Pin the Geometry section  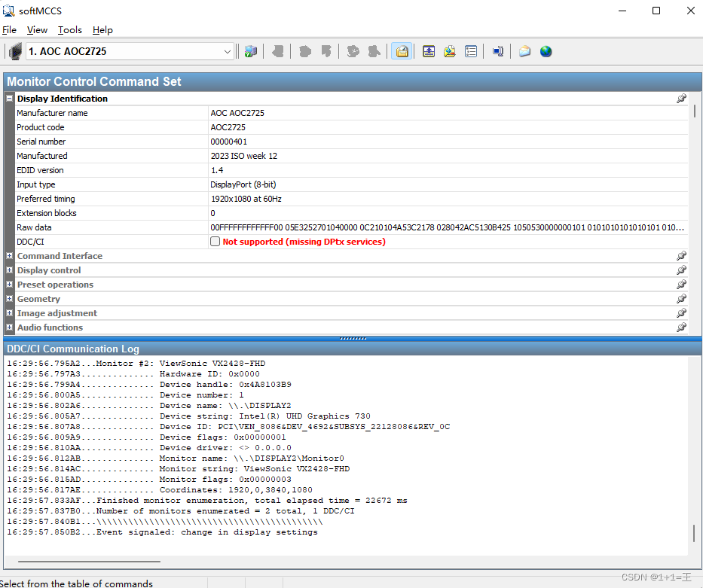[681, 299]
